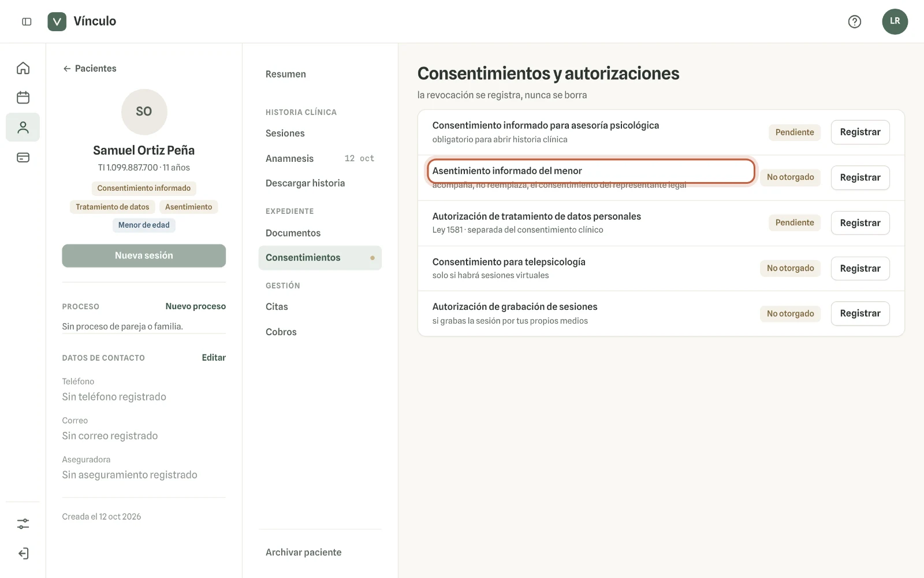Click Sin correo registrado text
The image size is (924, 578).
point(110,436)
